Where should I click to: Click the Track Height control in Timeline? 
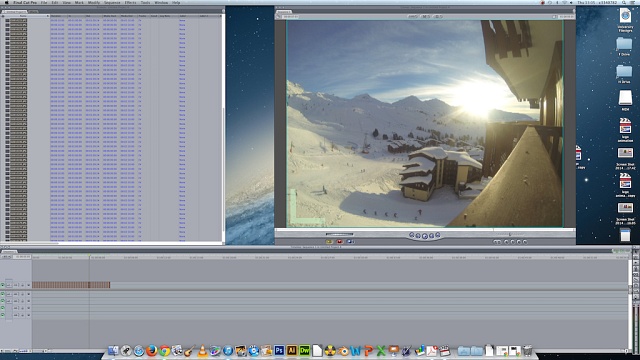pyautogui.click(x=24, y=351)
